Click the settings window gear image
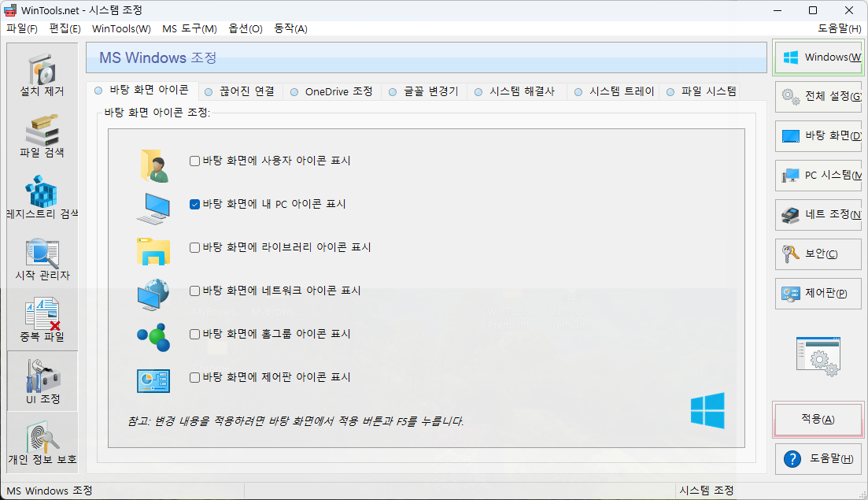 coord(818,356)
